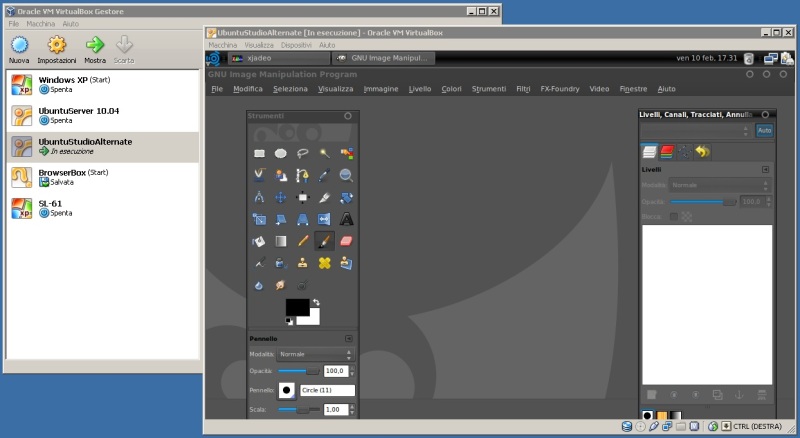This screenshot has width=800, height=438.
Task: Switch to the Channels tab in dock
Action: [667, 152]
